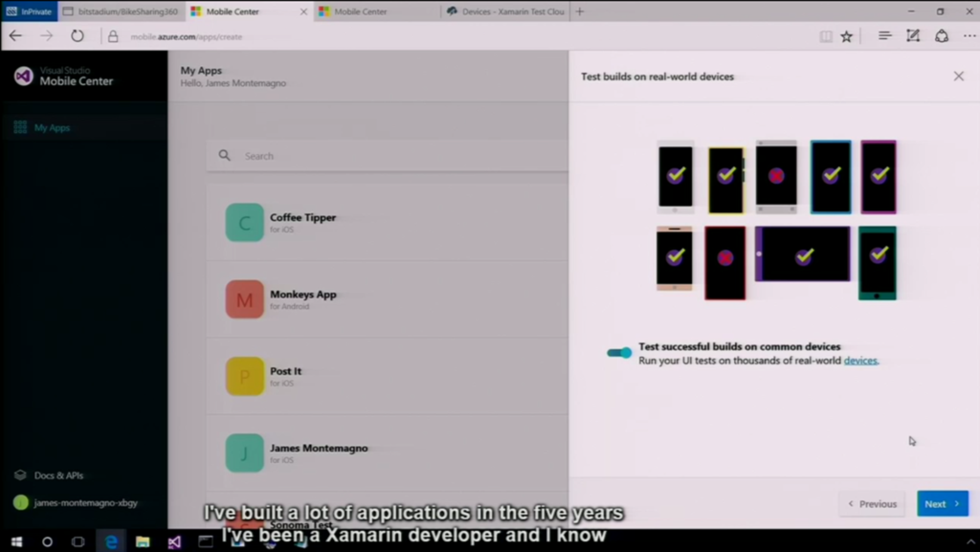Open Cortana search circle
Image resolution: width=980 pixels, height=552 pixels.
(47, 541)
